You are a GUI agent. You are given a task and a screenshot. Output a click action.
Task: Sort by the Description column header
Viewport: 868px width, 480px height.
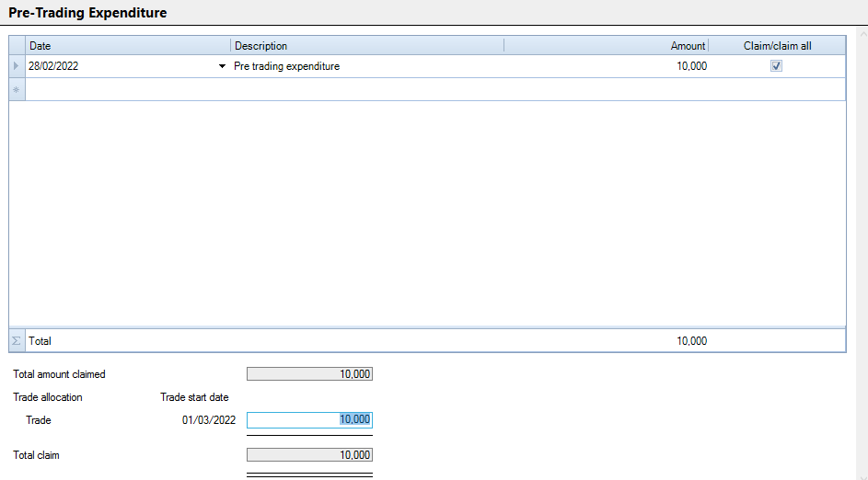[x=367, y=46]
